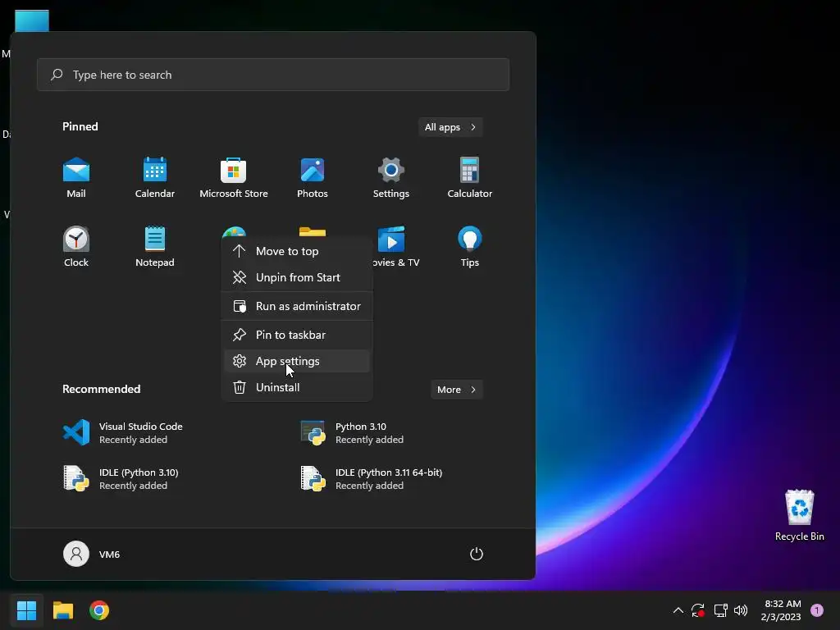Select Move to top in context menu

tap(297, 251)
